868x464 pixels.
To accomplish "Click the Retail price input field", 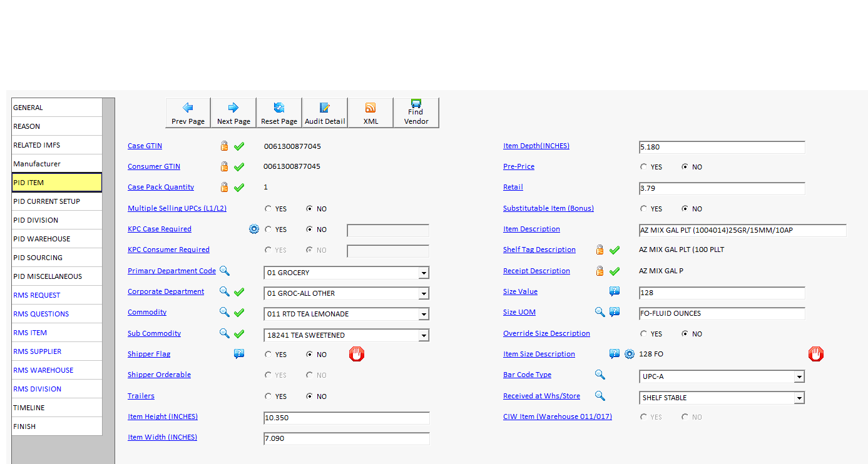I will 722,188.
